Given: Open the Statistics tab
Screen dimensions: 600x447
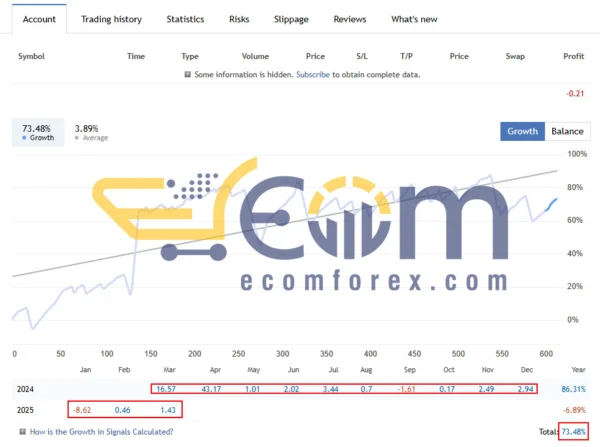Looking at the screenshot, I should coord(185,19).
